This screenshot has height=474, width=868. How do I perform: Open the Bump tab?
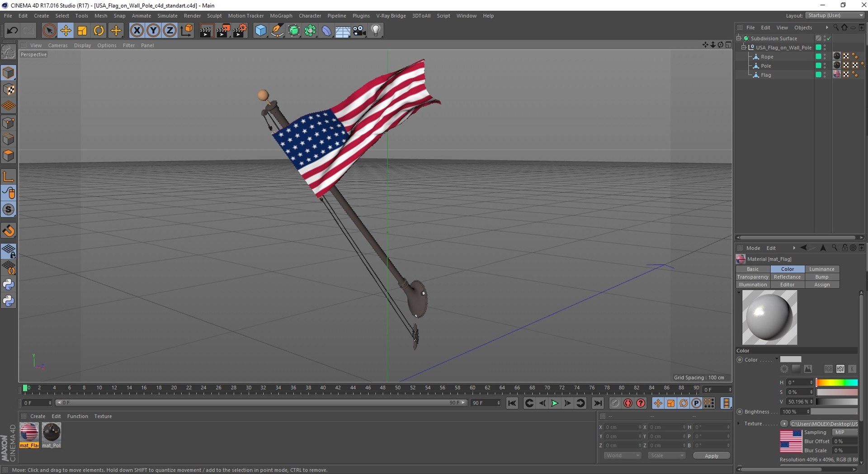pos(821,277)
